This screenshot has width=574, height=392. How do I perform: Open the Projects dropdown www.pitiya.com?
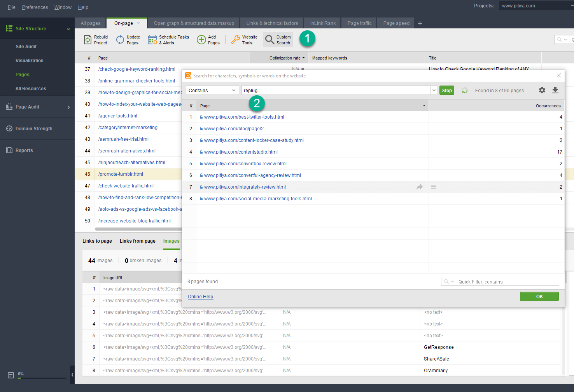coord(537,6)
